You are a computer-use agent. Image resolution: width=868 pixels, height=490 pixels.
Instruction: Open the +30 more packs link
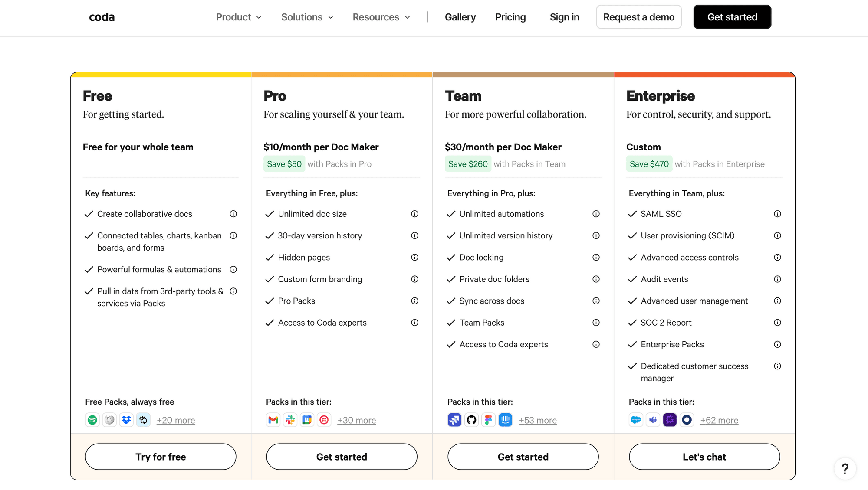tap(357, 420)
